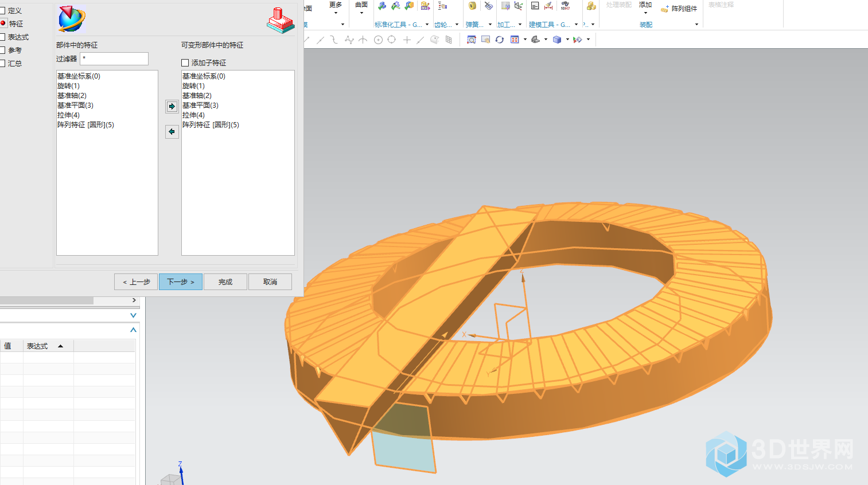Select the 参考 step checkbox
The width and height of the screenshot is (868, 485).
click(x=2, y=50)
